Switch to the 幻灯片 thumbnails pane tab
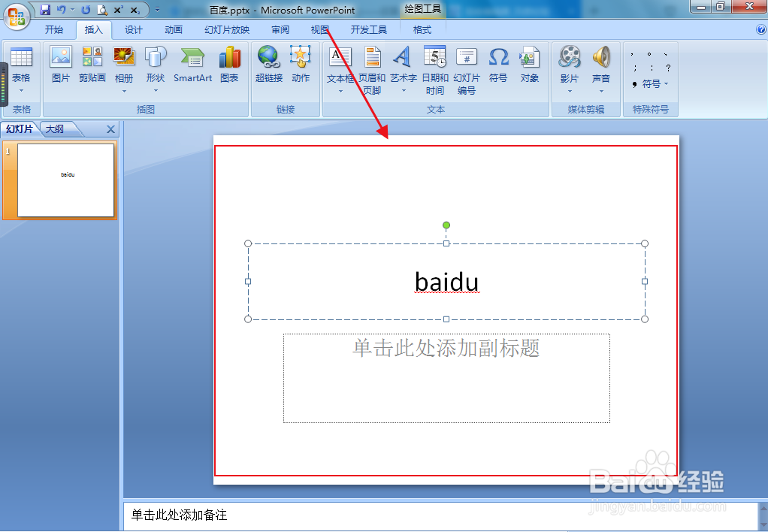The height and width of the screenshot is (532, 768). [x=20, y=128]
